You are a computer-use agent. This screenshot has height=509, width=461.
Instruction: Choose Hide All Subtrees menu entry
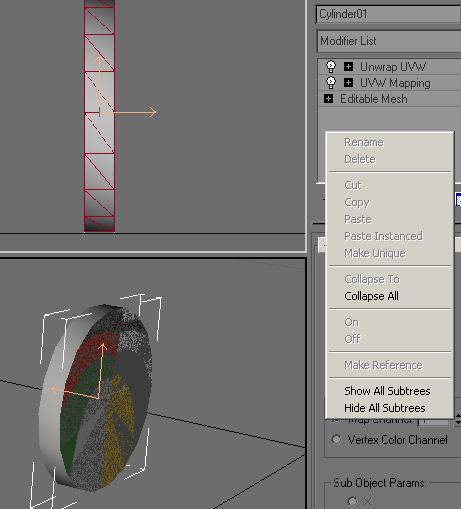pos(385,408)
